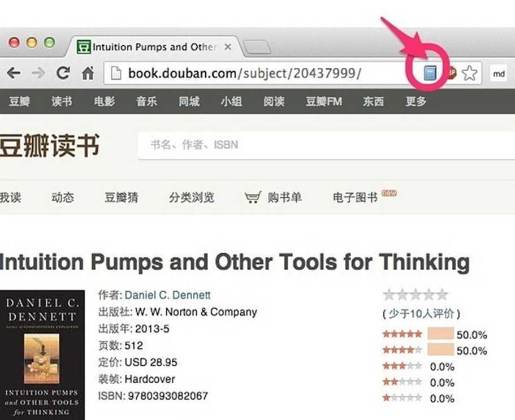Viewport: 515px width, 420px height.
Task: Click the price USD 28.95
Action: point(151,362)
